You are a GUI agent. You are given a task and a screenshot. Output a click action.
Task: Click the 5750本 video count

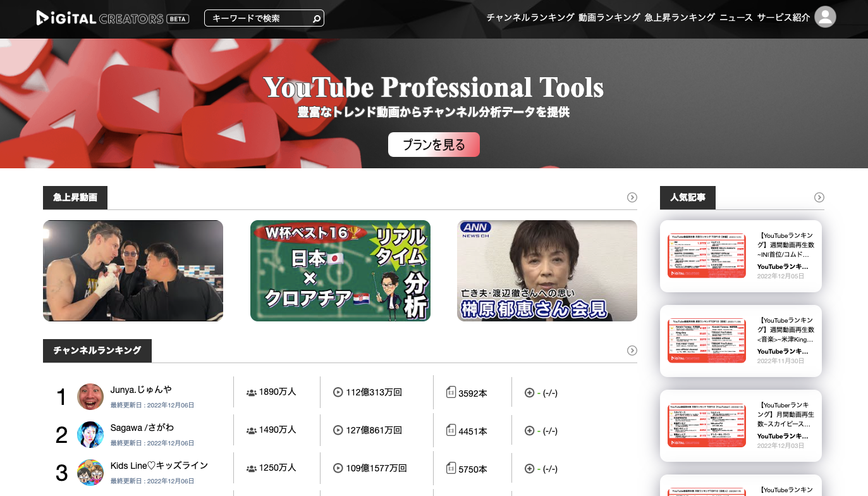coord(473,469)
